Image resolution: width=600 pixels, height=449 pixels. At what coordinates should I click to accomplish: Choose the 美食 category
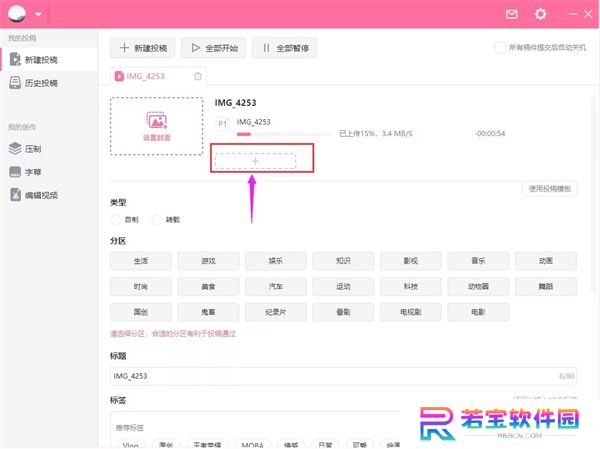click(208, 286)
